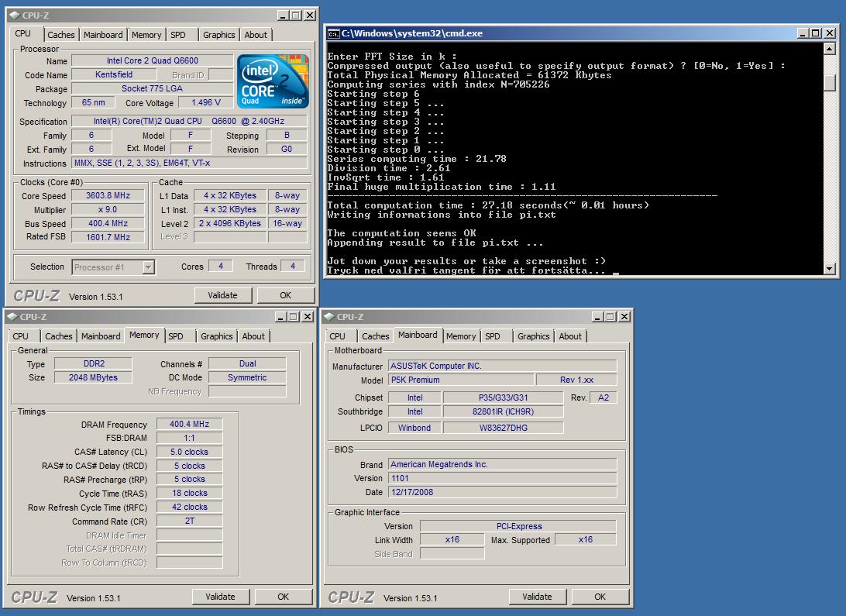This screenshot has width=846, height=616.
Task: Click the Core Speed value 3603.8 MHz
Action: (x=108, y=196)
